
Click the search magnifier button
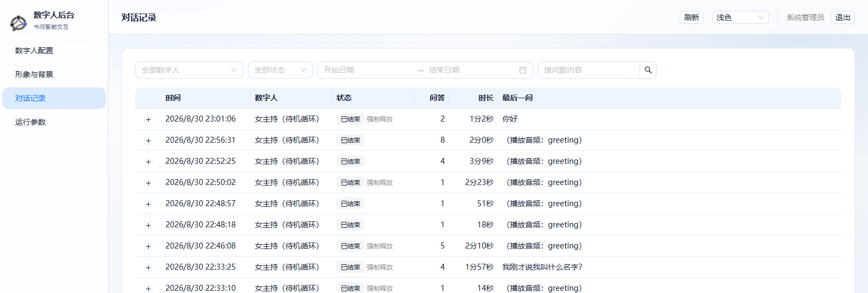[x=648, y=70]
